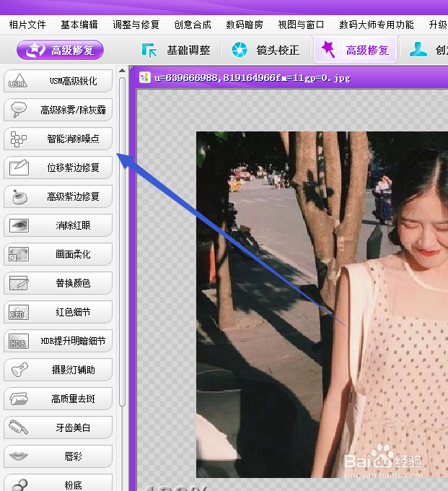Open 位移紫边修复 tool
Screen dimensions: 448x491
pyautogui.click(x=58, y=168)
